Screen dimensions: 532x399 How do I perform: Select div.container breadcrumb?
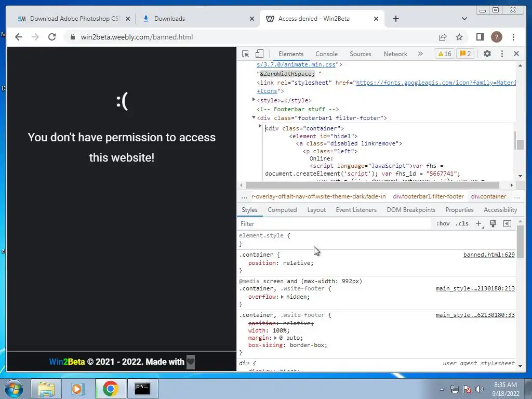(x=488, y=196)
